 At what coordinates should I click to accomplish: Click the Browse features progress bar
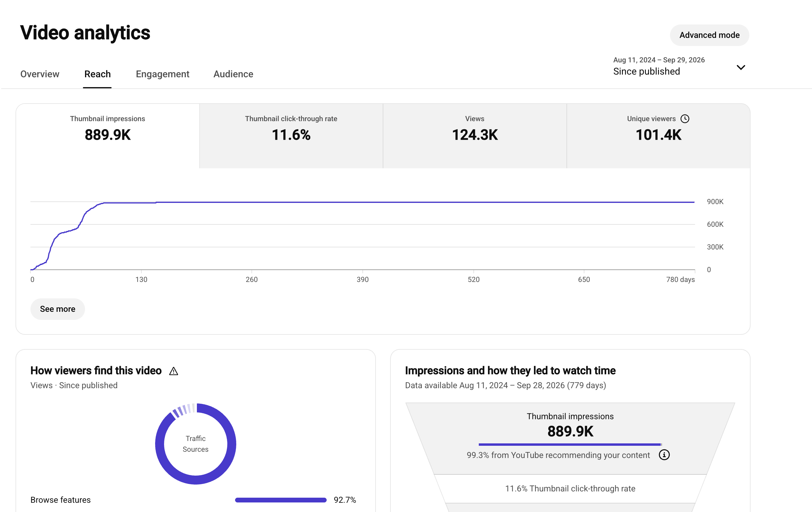coord(280,500)
